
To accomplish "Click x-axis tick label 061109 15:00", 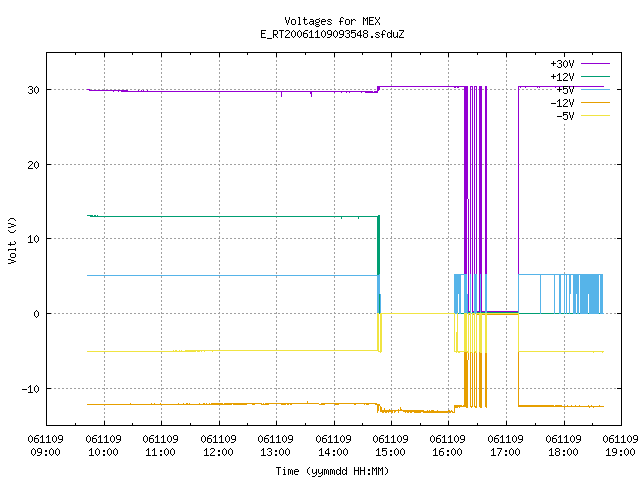I will coord(391,446).
